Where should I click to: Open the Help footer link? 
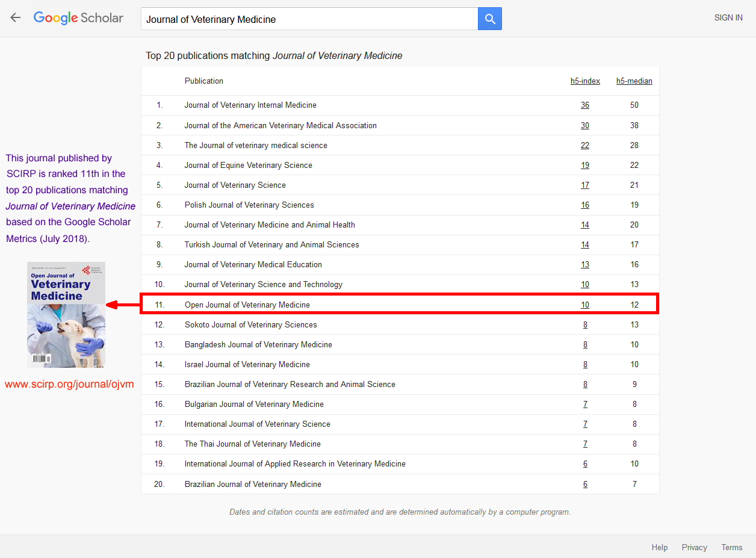click(x=660, y=547)
